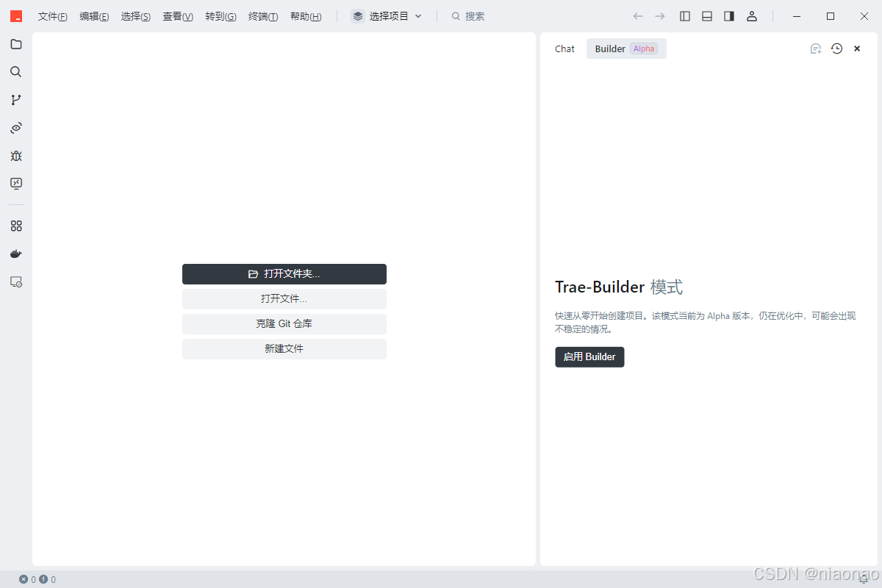Click the errors count in the status bar
The height and width of the screenshot is (588, 882).
click(x=28, y=579)
